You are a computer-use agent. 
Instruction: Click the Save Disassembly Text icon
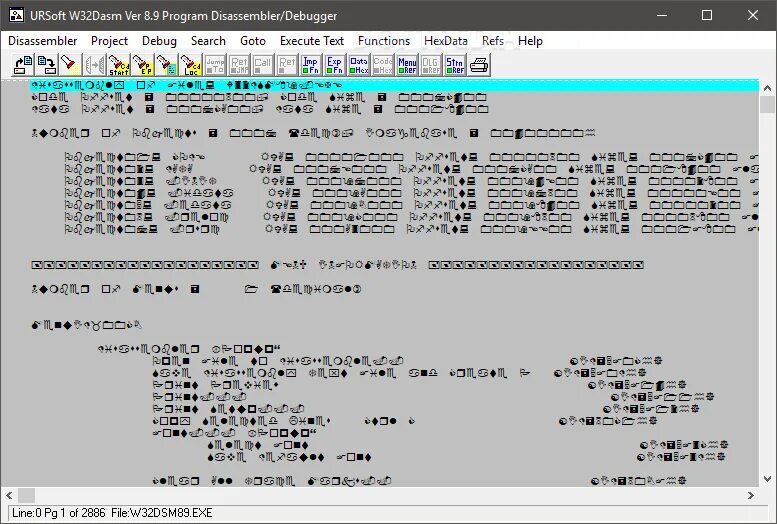coord(47,65)
